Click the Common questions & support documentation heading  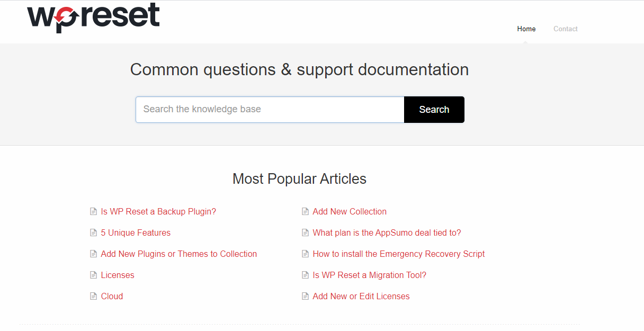[x=299, y=69]
